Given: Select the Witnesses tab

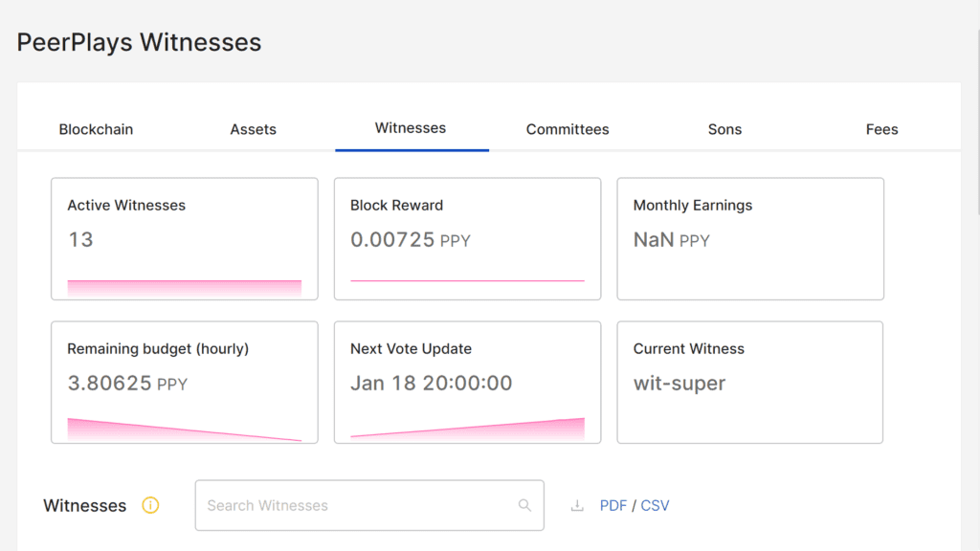Looking at the screenshot, I should (x=411, y=128).
